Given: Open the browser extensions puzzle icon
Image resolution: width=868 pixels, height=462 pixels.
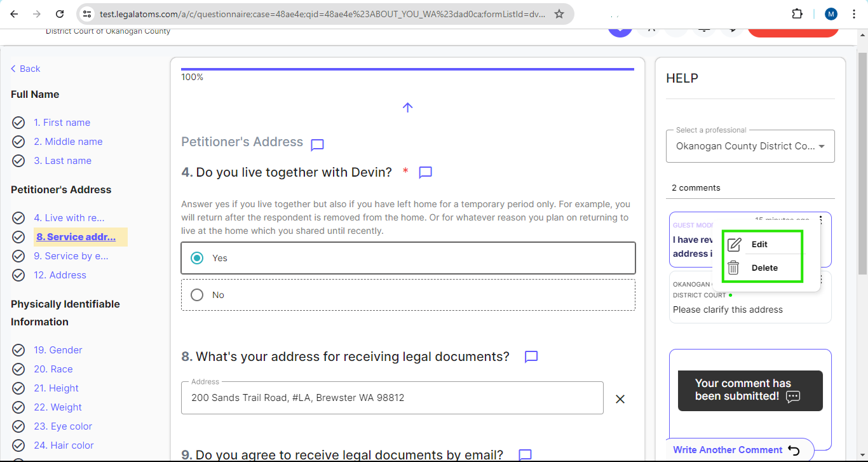Looking at the screenshot, I should click(797, 13).
